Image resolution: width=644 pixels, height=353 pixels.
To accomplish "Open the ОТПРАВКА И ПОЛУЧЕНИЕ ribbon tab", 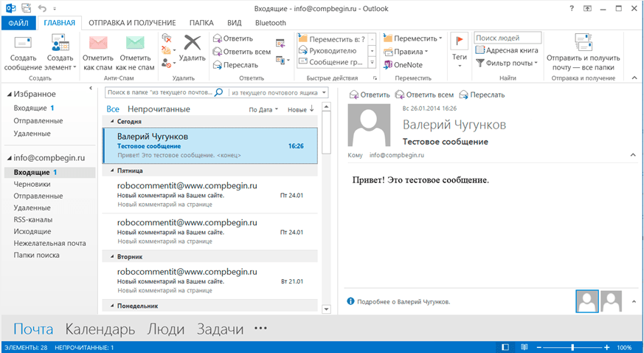I will click(131, 23).
